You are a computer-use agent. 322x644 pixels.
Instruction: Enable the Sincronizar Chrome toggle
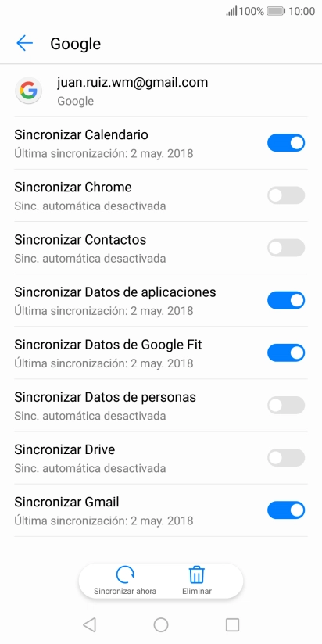tap(286, 195)
